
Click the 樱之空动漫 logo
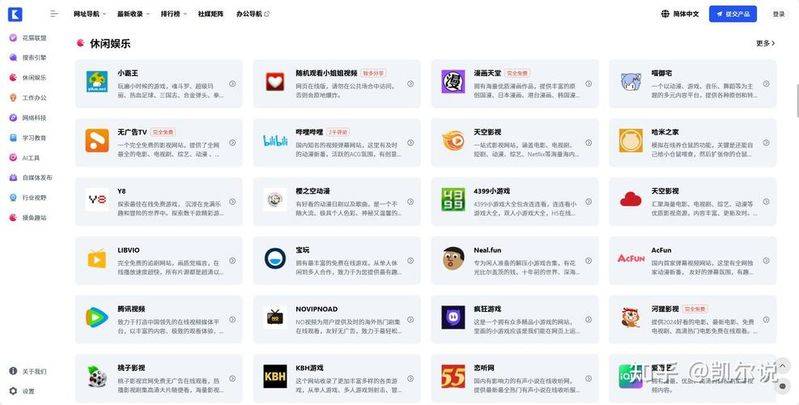(275, 200)
